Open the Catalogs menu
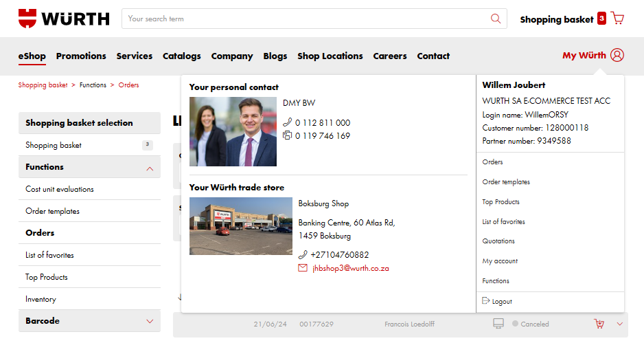The image size is (644, 343). pos(182,56)
